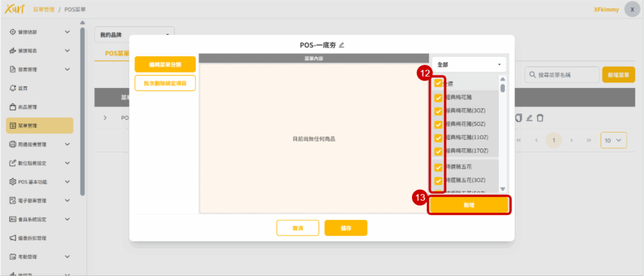Click the XFkimmy user avatar

(632, 9)
